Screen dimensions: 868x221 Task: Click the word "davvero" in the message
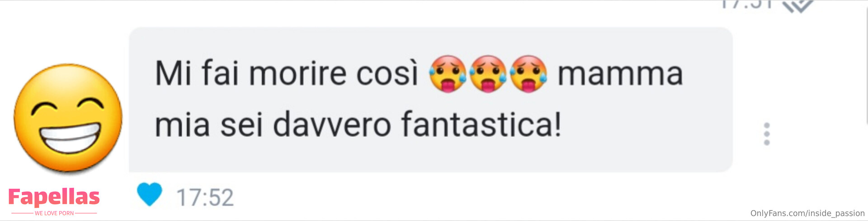tap(332, 124)
